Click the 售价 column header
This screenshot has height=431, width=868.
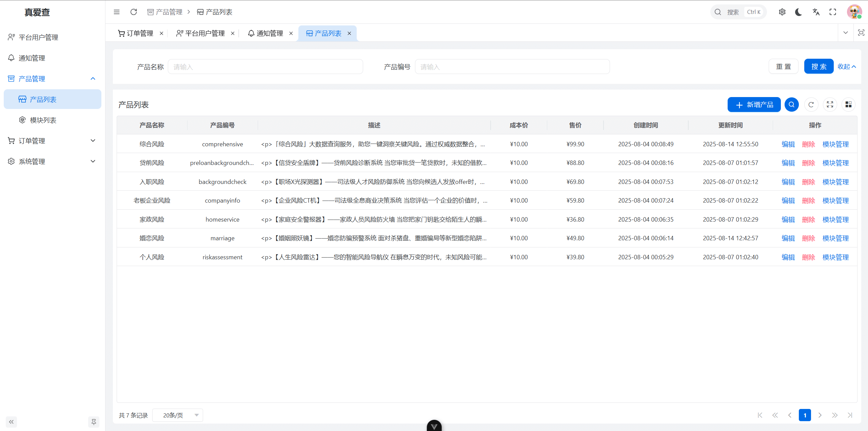pyautogui.click(x=575, y=125)
